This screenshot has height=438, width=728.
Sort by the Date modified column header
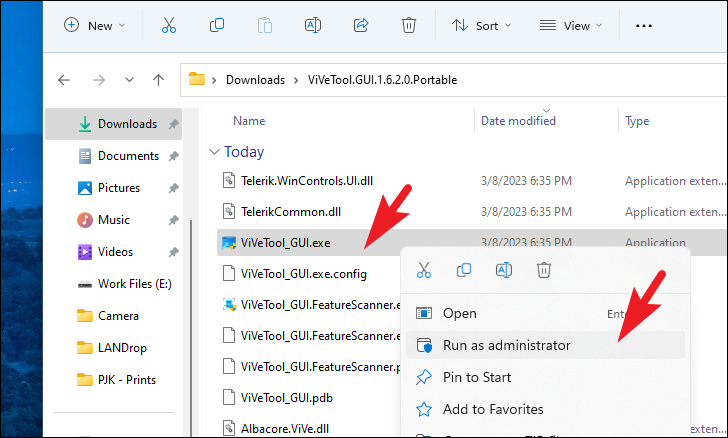tap(518, 121)
